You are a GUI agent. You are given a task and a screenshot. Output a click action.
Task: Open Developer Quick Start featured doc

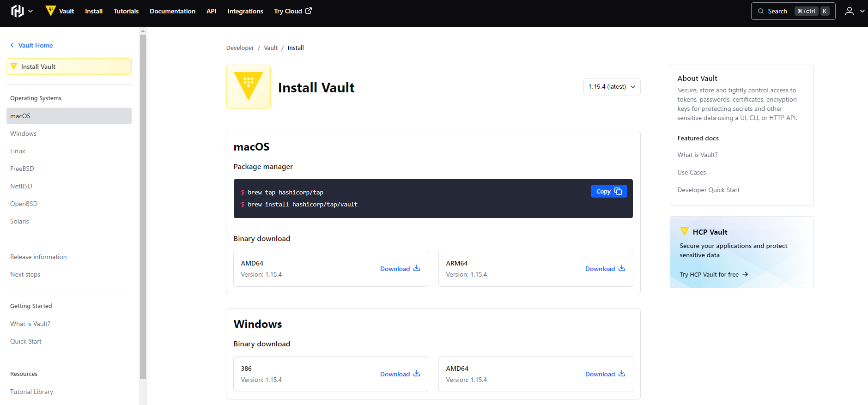[708, 190]
